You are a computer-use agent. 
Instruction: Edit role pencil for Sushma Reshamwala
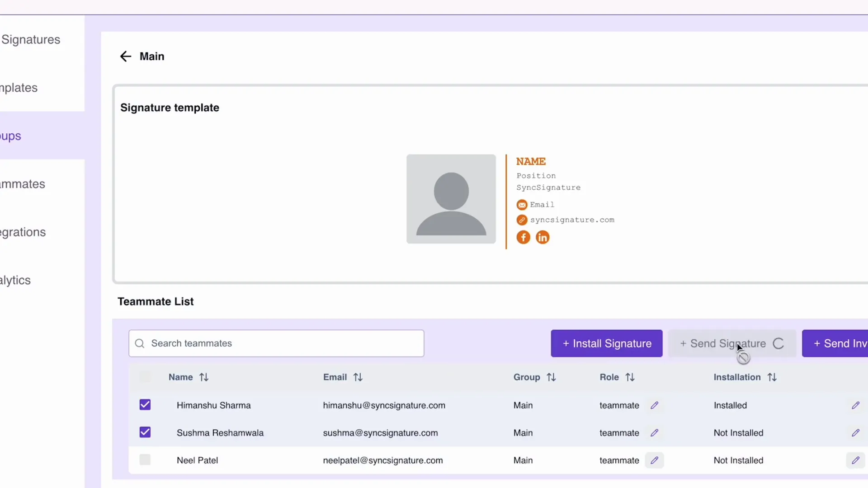click(654, 433)
